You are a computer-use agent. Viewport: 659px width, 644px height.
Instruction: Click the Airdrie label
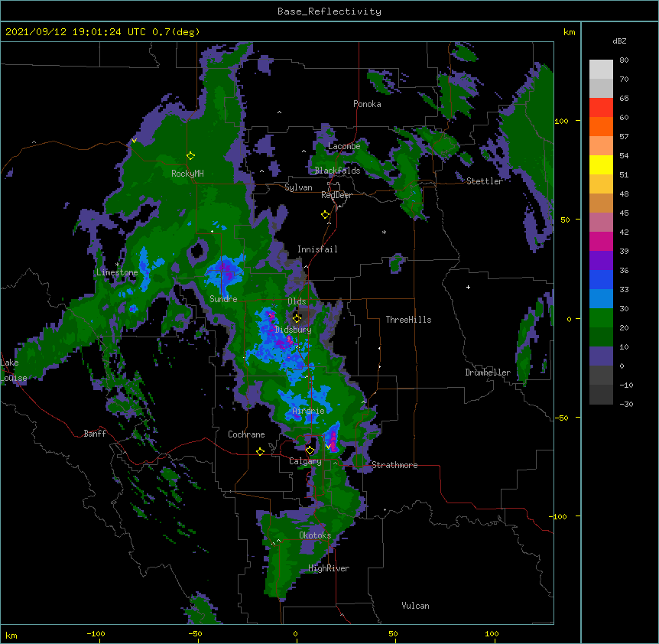tap(308, 411)
